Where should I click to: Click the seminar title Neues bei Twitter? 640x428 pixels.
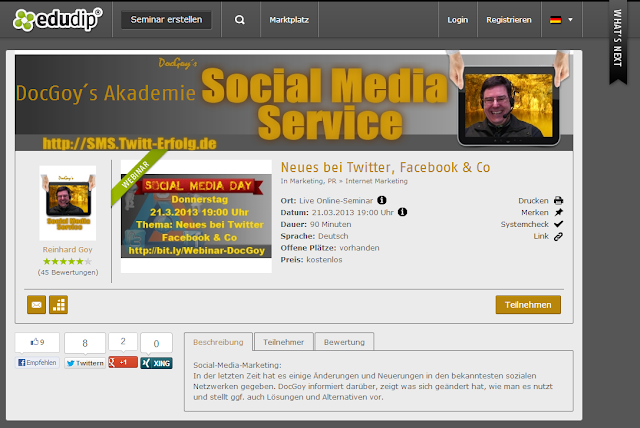pyautogui.click(x=385, y=167)
